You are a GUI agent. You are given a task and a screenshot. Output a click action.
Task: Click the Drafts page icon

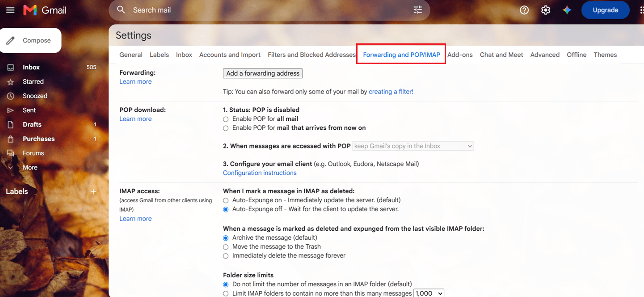tap(11, 124)
